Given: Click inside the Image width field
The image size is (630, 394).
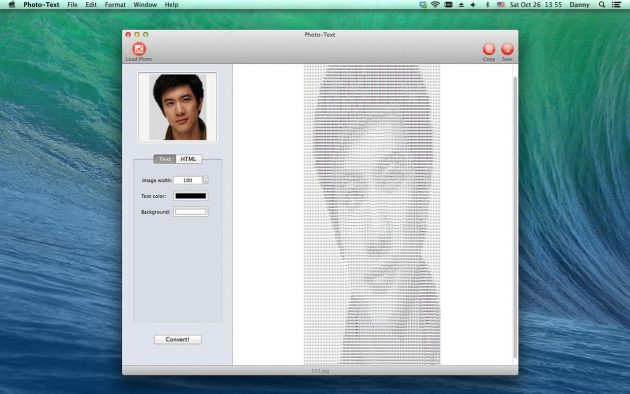Looking at the screenshot, I should tap(188, 180).
